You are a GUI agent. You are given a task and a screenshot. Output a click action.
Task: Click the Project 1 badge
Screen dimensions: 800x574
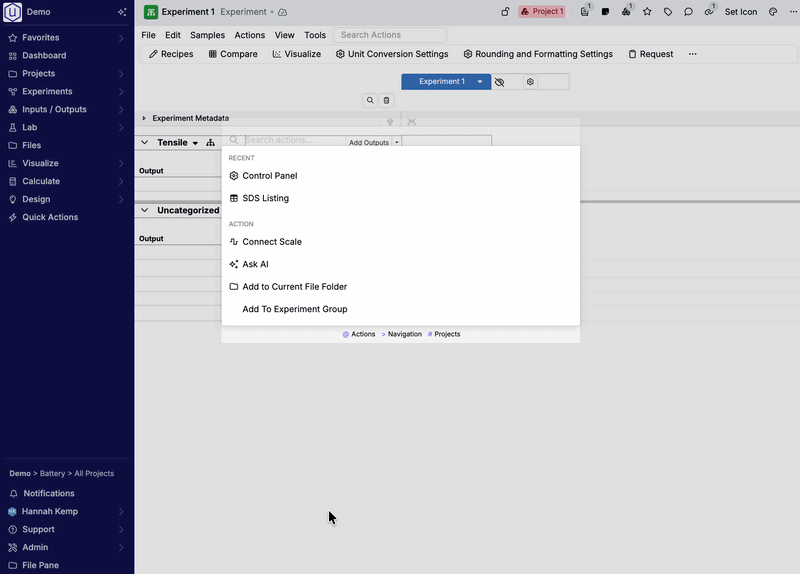pos(542,12)
